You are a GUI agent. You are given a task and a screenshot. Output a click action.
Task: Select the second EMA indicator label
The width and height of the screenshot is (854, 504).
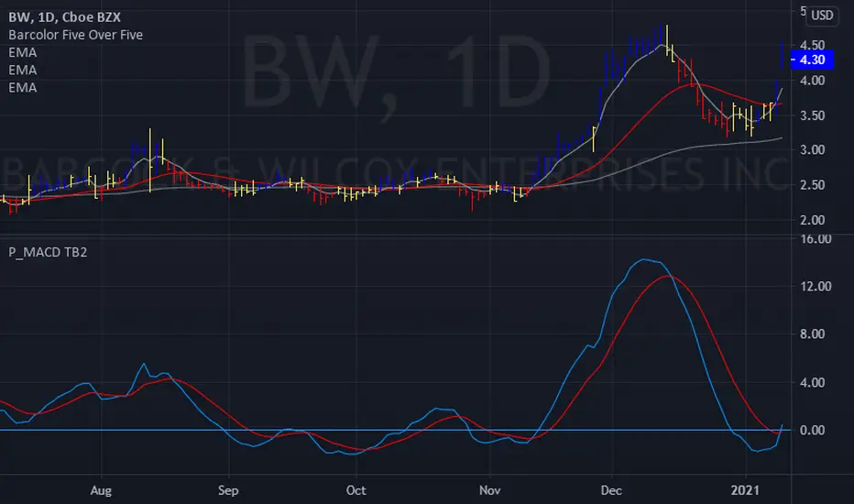(22, 70)
